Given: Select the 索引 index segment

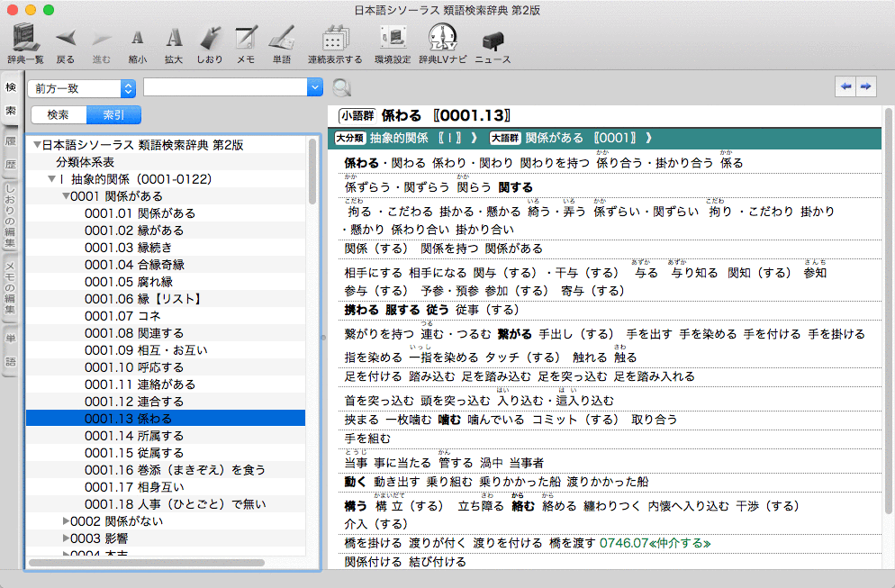Looking at the screenshot, I should coord(113,114).
